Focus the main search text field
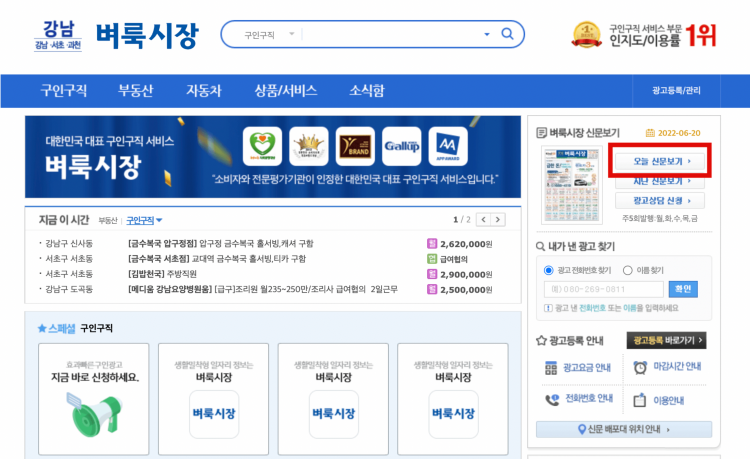 point(392,34)
